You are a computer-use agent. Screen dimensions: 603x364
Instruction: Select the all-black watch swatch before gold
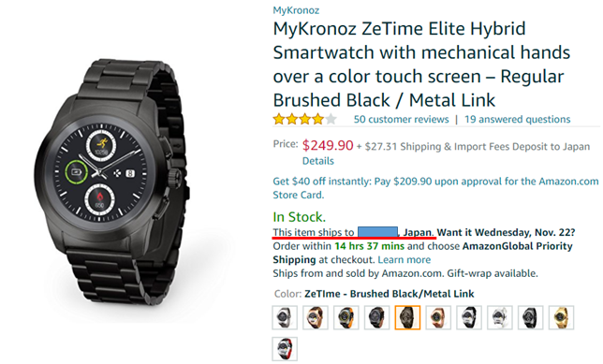point(530,317)
